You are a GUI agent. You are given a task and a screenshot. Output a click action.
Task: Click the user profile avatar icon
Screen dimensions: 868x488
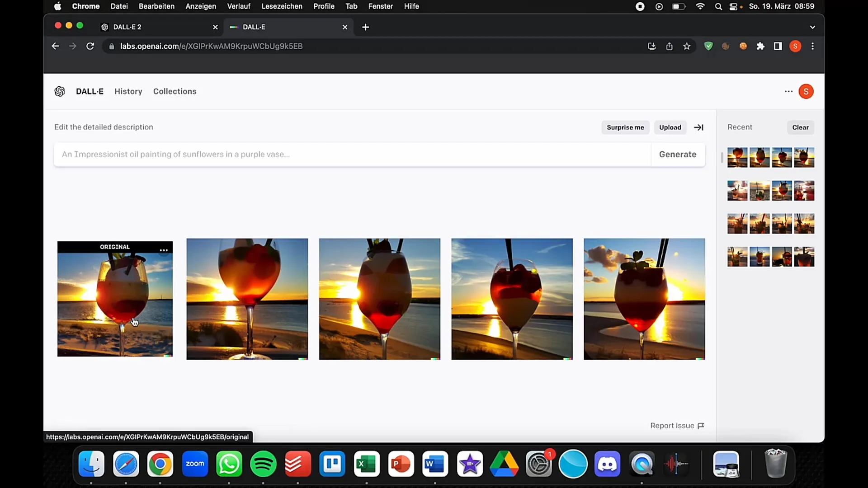coord(806,91)
